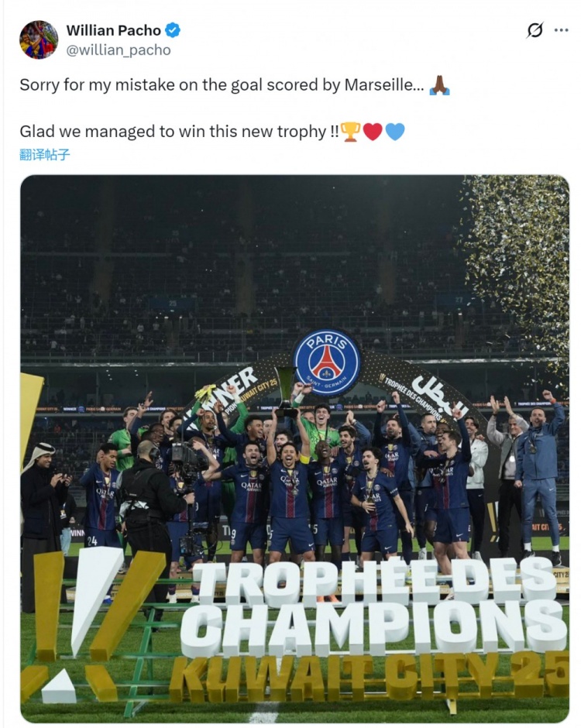Open the three-dot more options menu

tap(561, 31)
